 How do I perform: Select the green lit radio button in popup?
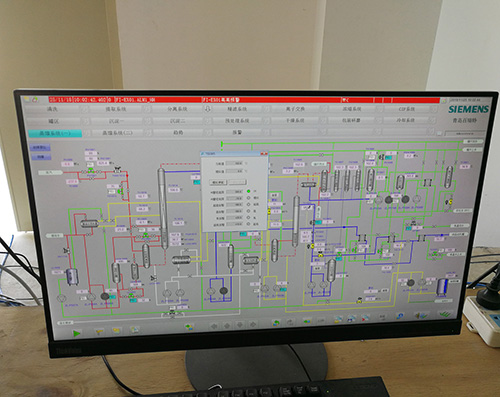pos(249,191)
